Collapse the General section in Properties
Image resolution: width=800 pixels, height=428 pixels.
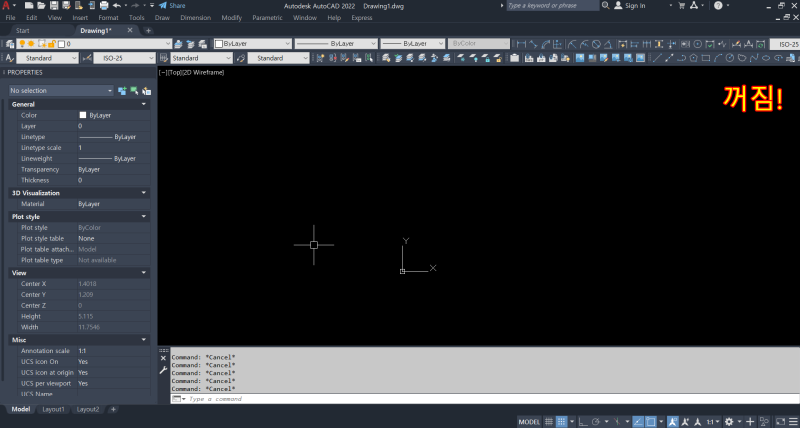click(144, 104)
